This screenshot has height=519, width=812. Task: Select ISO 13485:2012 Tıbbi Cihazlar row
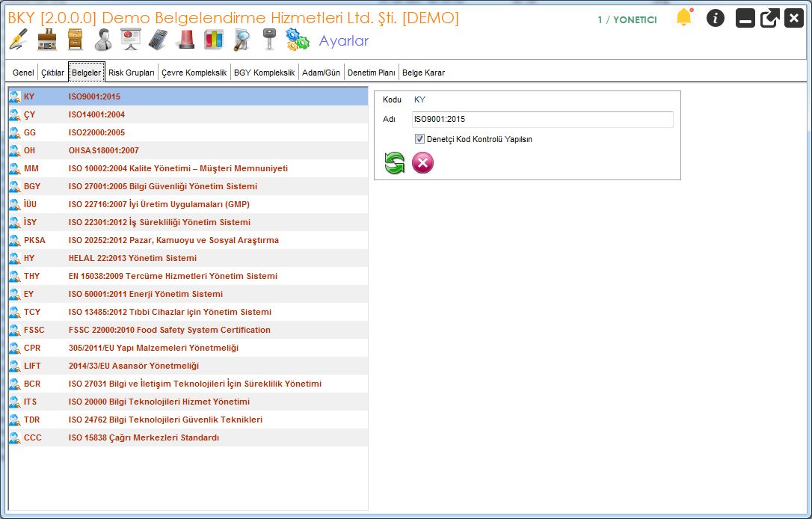click(188, 313)
